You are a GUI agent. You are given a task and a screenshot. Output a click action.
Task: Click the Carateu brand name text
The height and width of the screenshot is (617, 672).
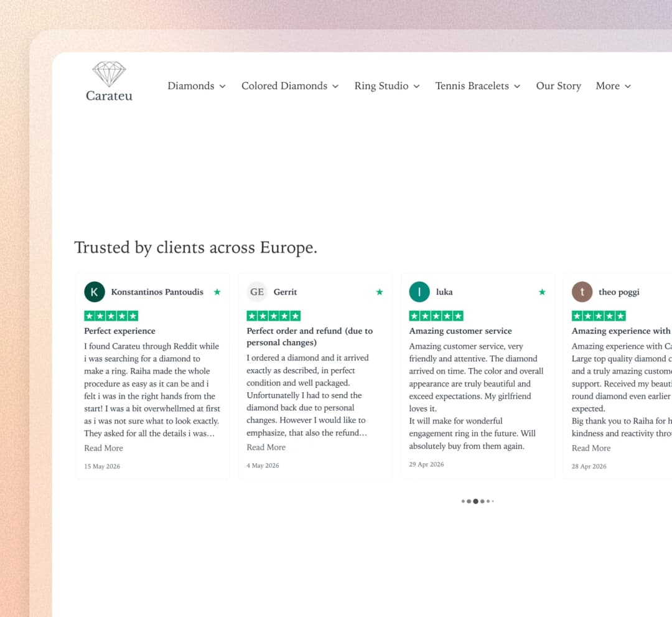(x=109, y=96)
